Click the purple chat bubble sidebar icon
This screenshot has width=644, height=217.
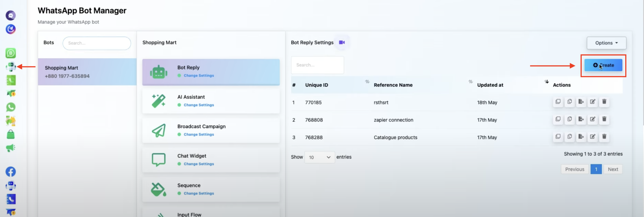(11, 15)
